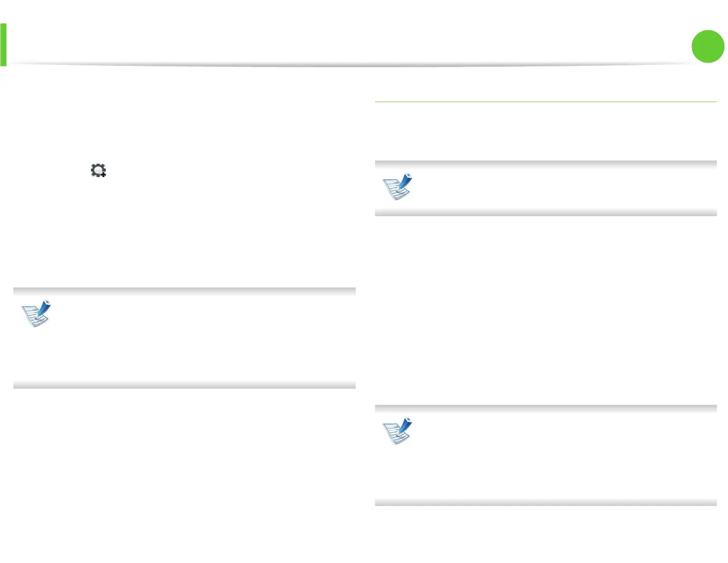The image size is (728, 563).
Task: Click the header's gray shadow divider line
Action: (x=349, y=64)
